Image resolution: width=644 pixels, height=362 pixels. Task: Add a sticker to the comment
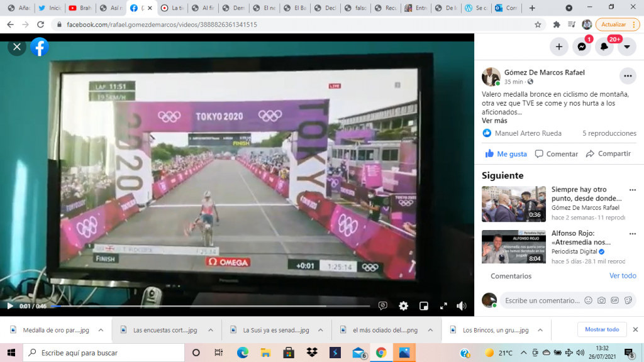click(628, 300)
